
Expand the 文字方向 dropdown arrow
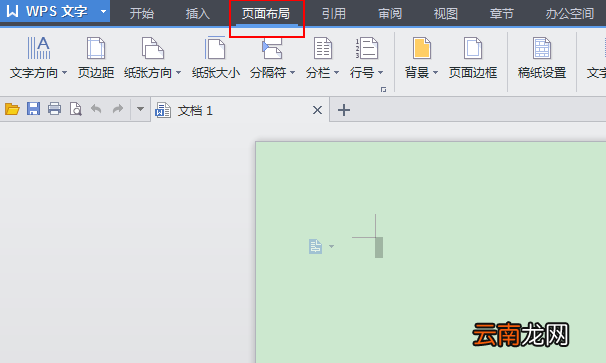pyautogui.click(x=65, y=72)
